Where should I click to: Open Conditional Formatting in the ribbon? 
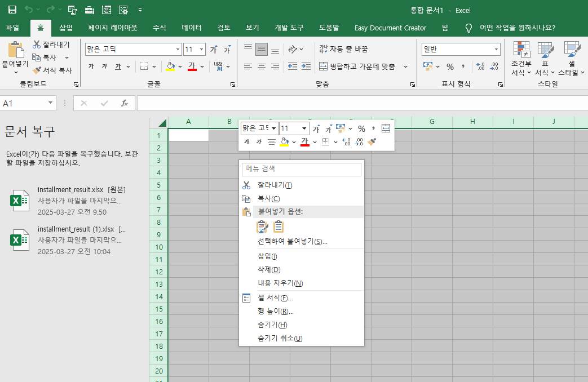coord(521,59)
